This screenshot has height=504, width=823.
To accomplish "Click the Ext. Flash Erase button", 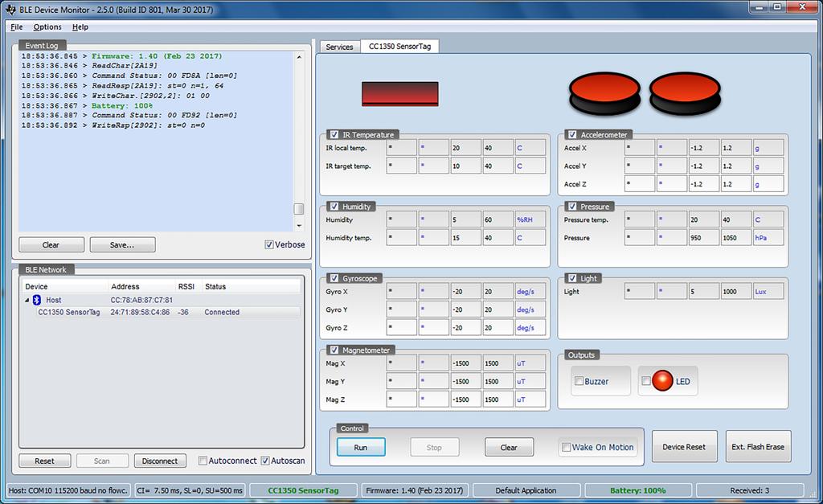I will click(x=758, y=447).
